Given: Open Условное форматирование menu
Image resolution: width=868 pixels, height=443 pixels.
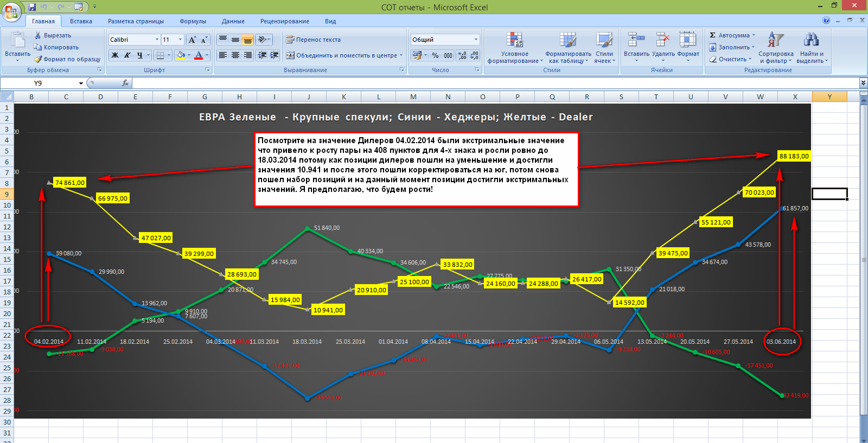Looking at the screenshot, I should (x=515, y=48).
